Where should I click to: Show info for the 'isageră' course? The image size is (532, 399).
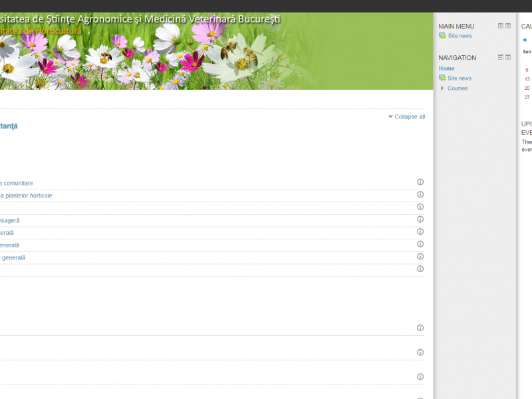tap(420, 219)
